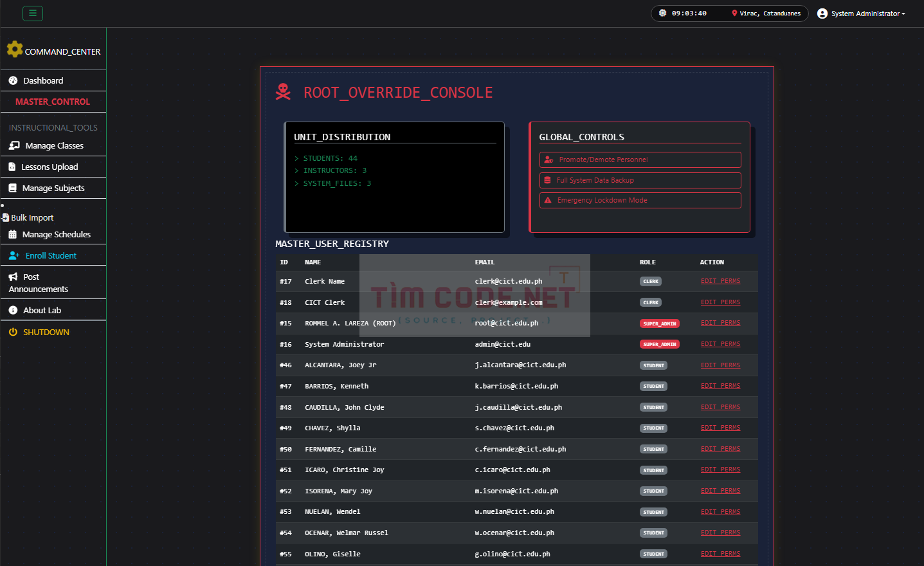Click the Manage Schedules calendar icon
The height and width of the screenshot is (566, 924).
tap(13, 235)
